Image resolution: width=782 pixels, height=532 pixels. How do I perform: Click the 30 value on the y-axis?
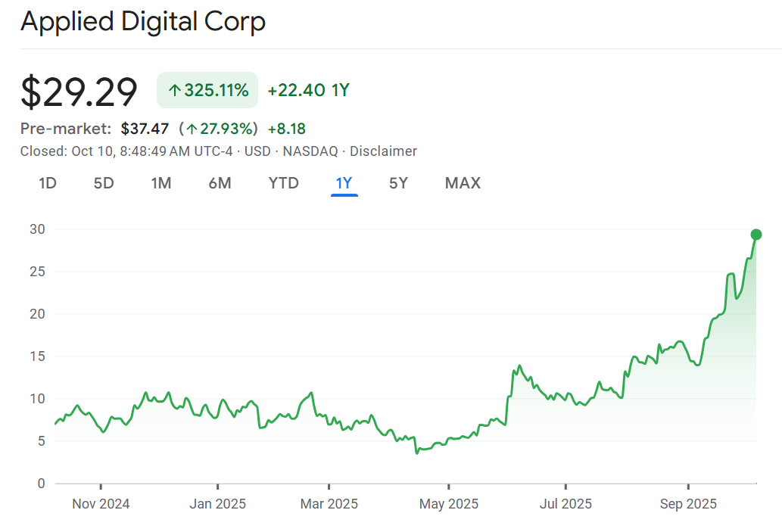pos(38,229)
